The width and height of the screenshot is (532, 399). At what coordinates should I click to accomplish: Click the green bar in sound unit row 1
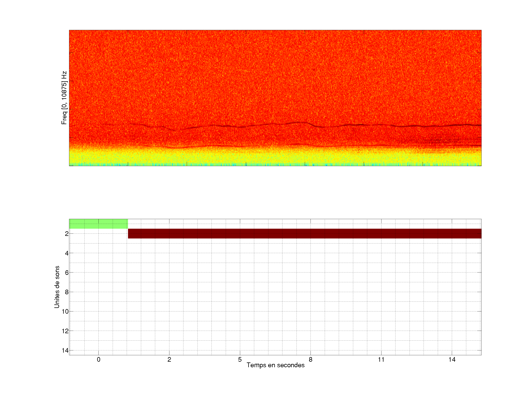[x=98, y=224]
